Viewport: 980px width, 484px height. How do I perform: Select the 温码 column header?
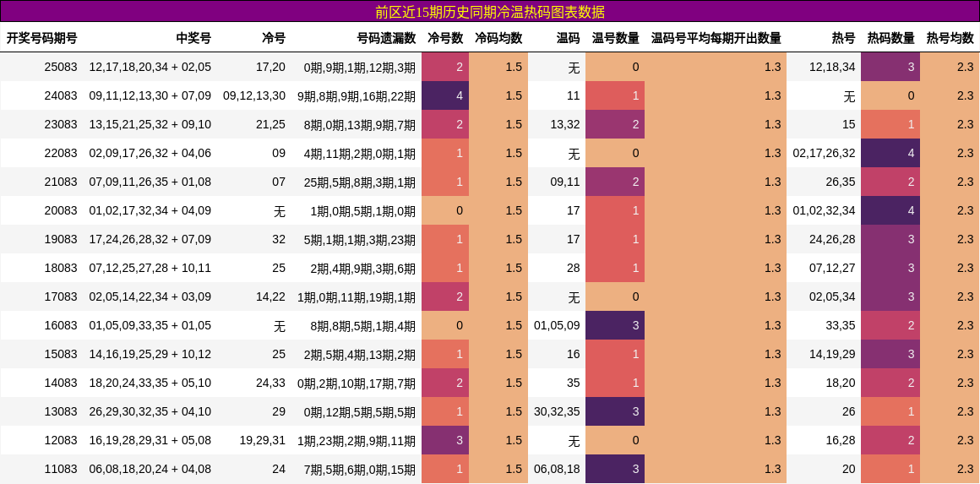(x=568, y=38)
